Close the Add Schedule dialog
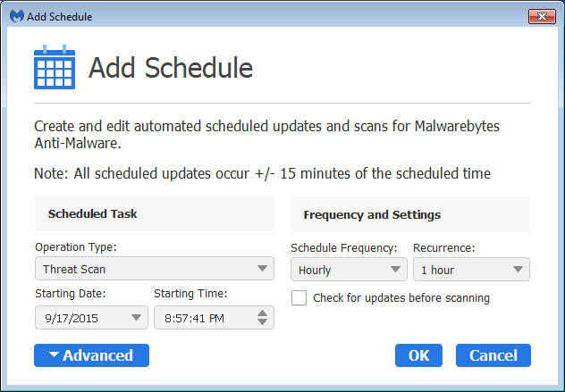Screen dimensions: 565x392 point(542,17)
